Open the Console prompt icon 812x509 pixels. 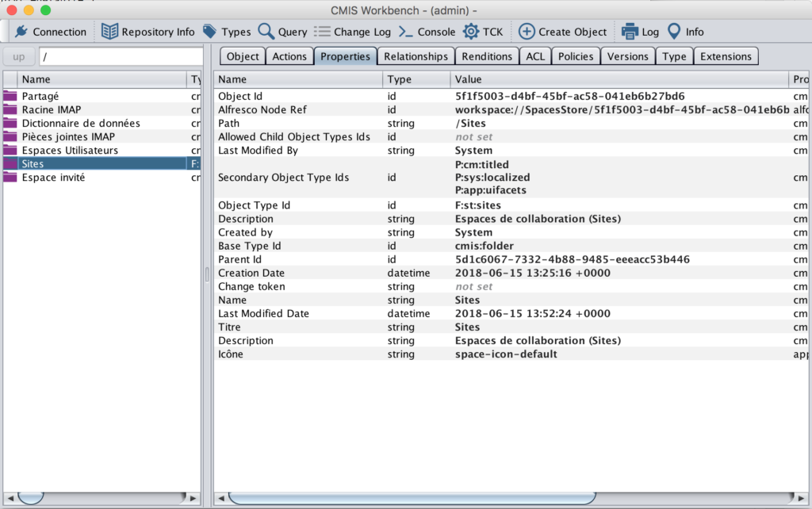405,32
